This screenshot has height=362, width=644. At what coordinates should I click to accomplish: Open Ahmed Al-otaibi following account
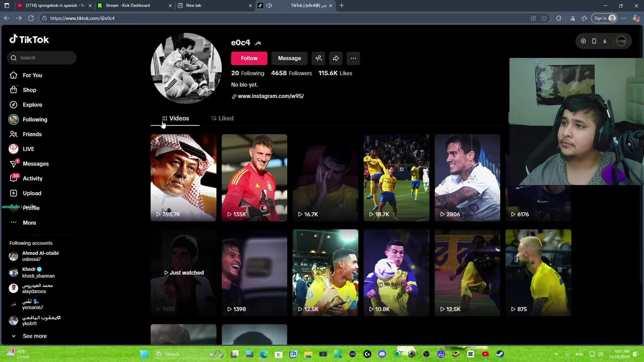pyautogui.click(x=34, y=256)
